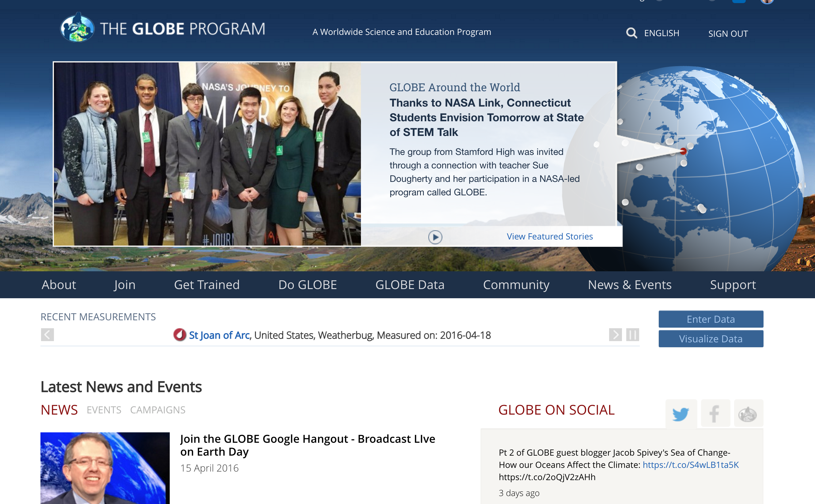Click the Google Hangout news thumbnail
Screen dimensions: 815x504
pos(105,468)
